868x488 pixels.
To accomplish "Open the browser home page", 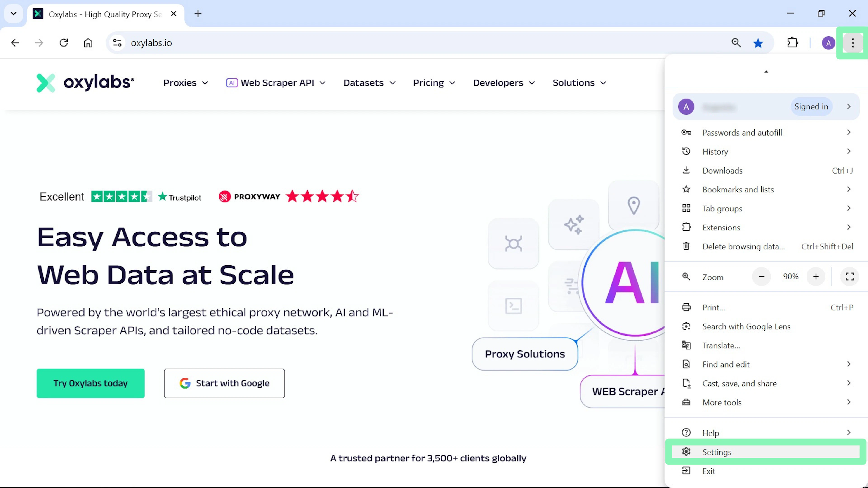I will (88, 43).
